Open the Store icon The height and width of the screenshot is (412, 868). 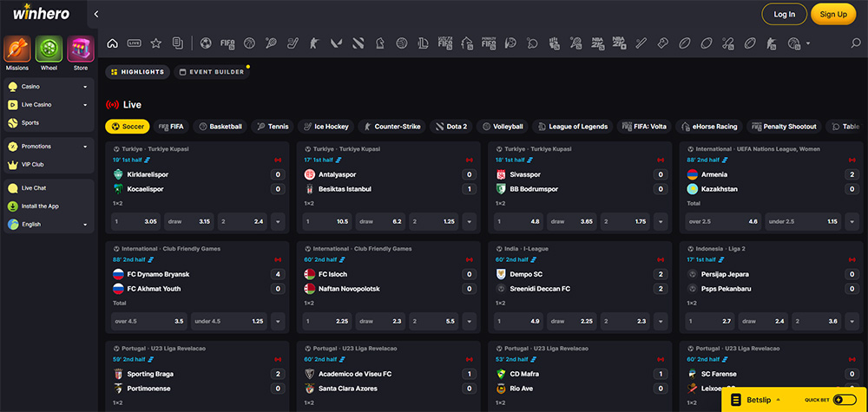click(x=80, y=49)
